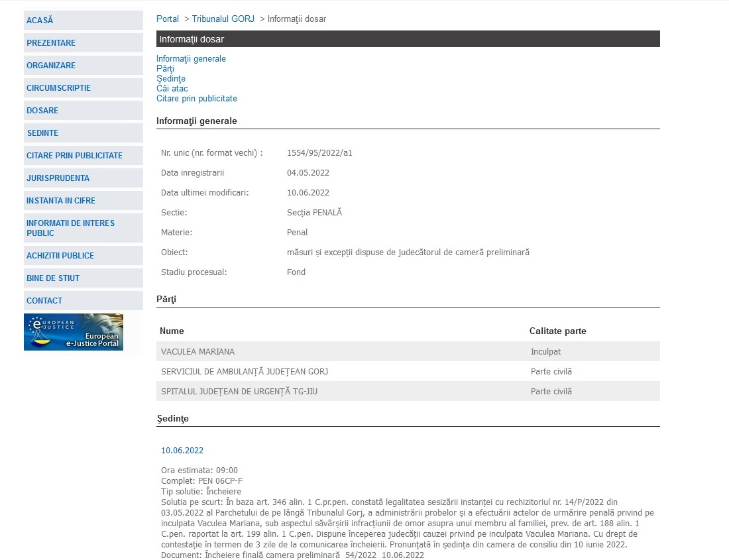
Task: Select CIRCUMSCRIPȚIE in the sidebar
Action: coord(58,88)
